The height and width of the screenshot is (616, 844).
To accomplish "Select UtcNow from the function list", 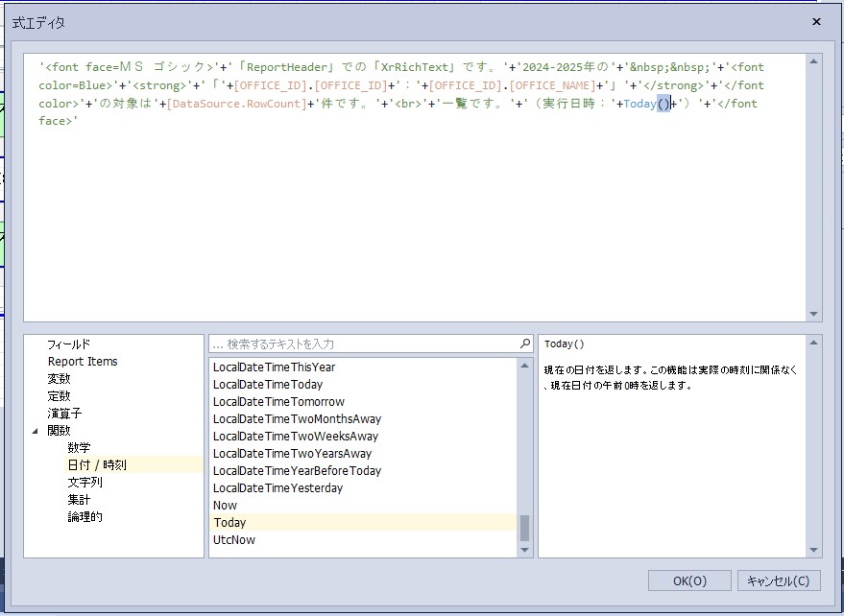I will (233, 539).
